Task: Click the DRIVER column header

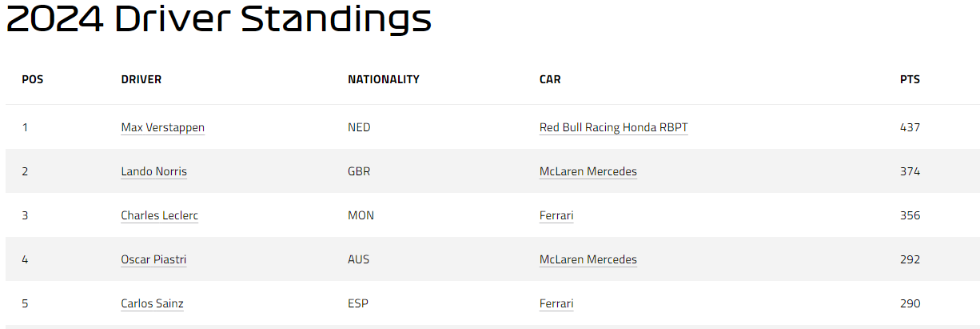Action: pos(141,79)
